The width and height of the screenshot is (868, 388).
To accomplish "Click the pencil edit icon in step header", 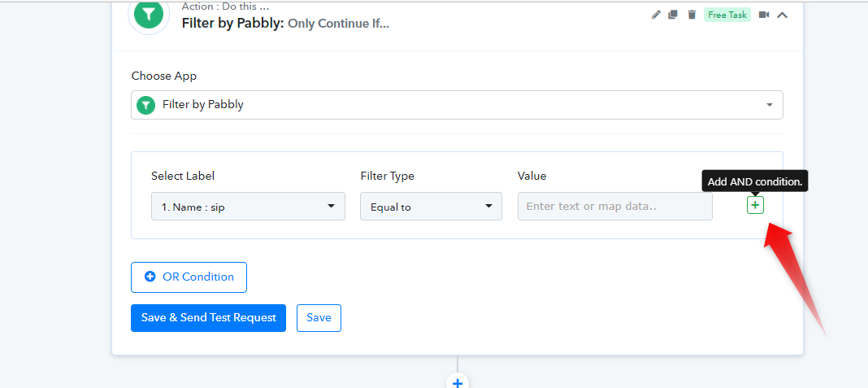I will (656, 15).
